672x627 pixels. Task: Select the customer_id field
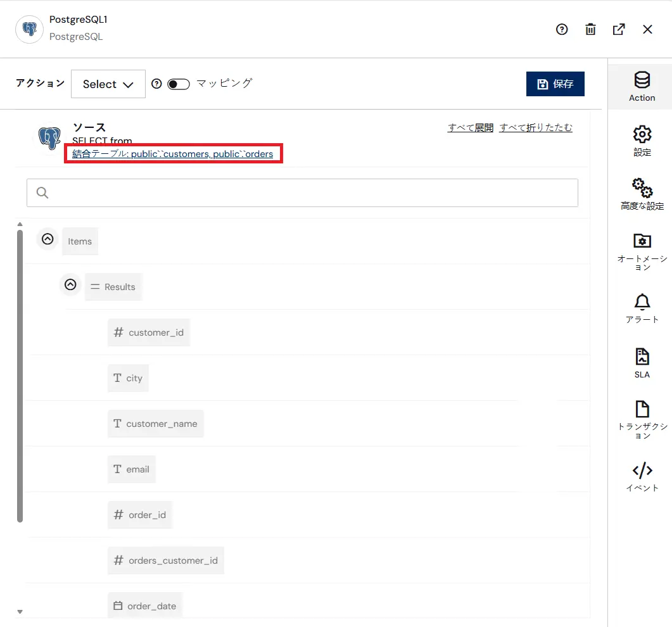click(149, 332)
